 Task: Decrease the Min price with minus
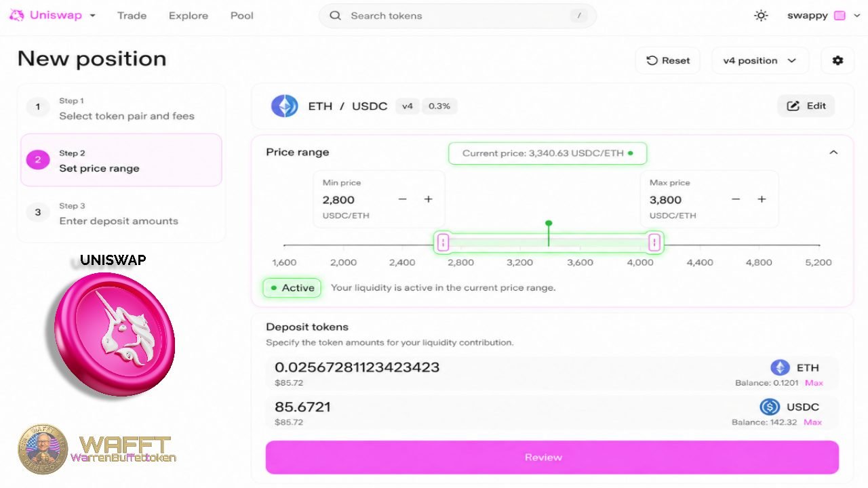point(402,199)
